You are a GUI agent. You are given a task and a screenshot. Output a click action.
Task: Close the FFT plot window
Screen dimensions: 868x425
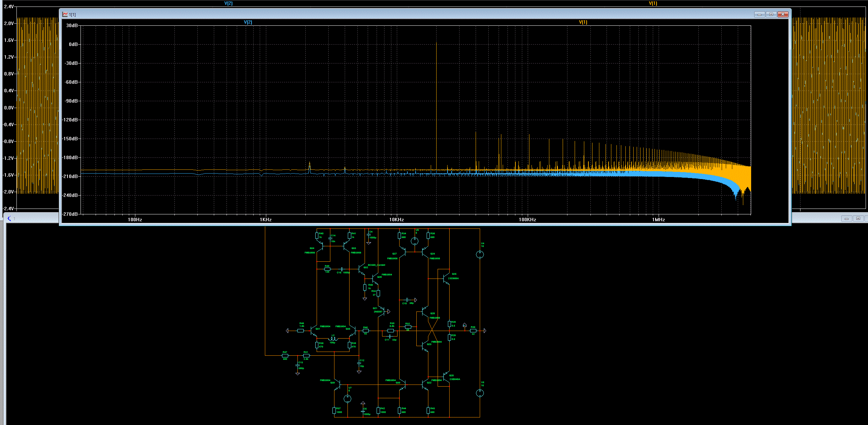point(783,14)
